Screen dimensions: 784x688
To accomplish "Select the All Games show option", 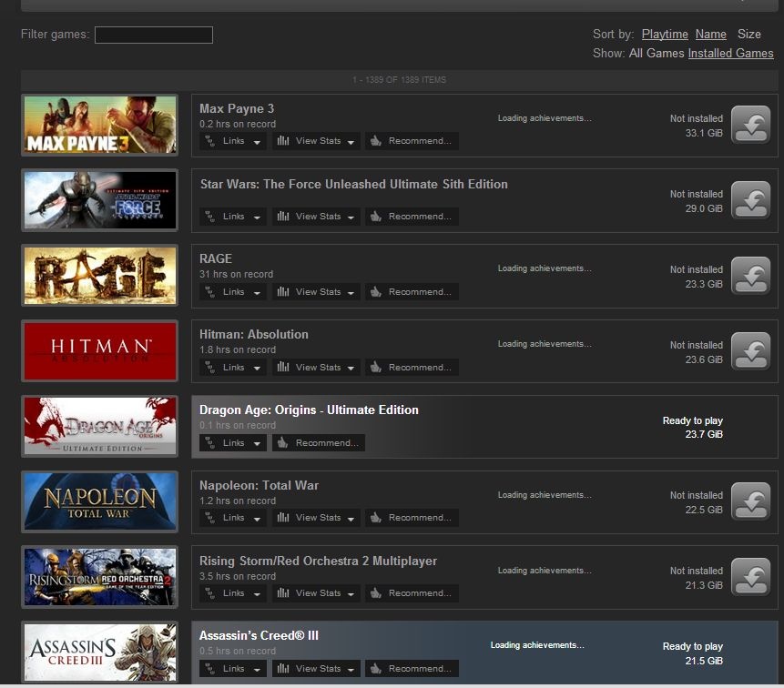I will point(657,53).
